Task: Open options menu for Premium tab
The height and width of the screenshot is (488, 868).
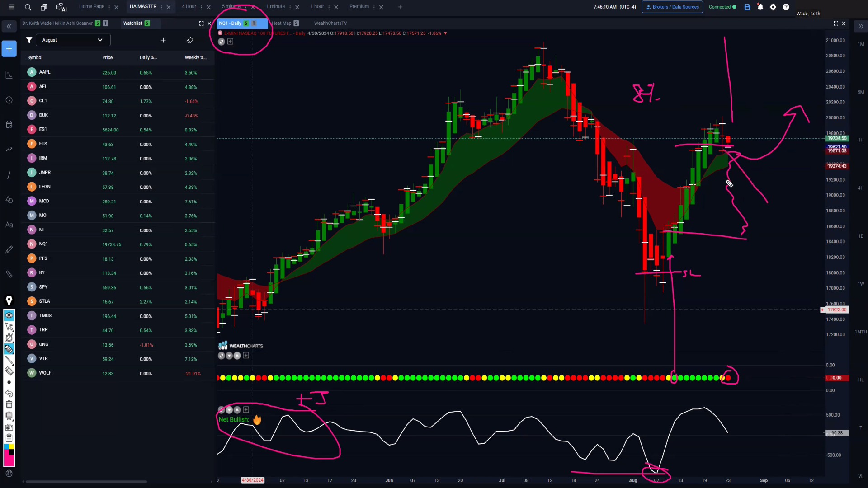Action: point(374,7)
